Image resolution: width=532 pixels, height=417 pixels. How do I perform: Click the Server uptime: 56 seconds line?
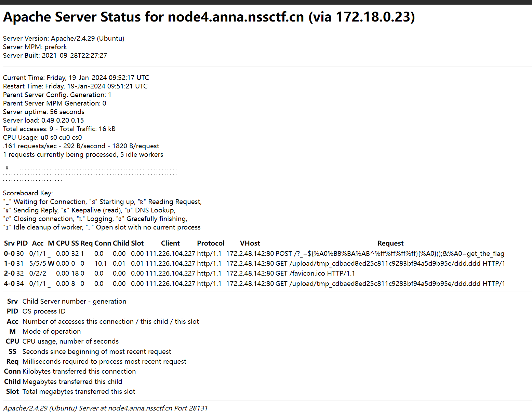click(44, 112)
